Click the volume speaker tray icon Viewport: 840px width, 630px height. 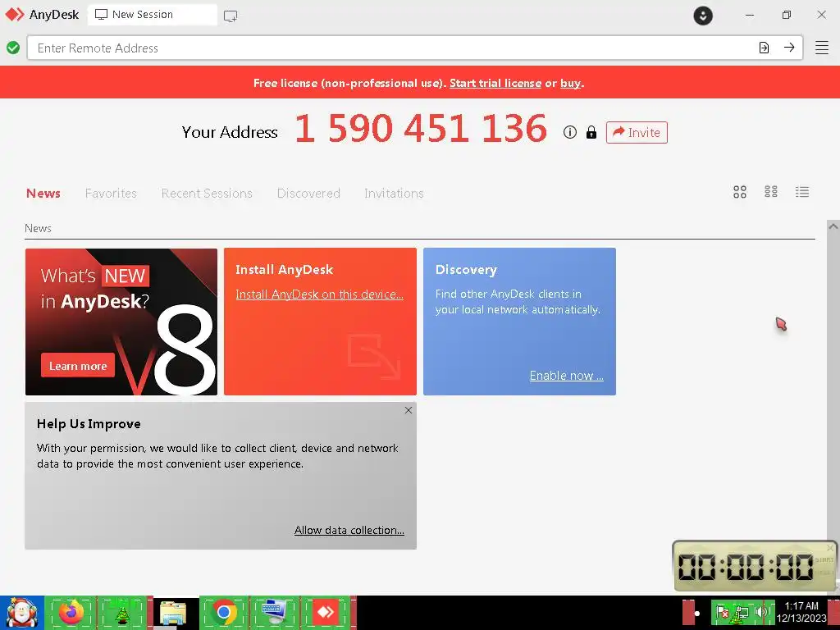pos(760,612)
